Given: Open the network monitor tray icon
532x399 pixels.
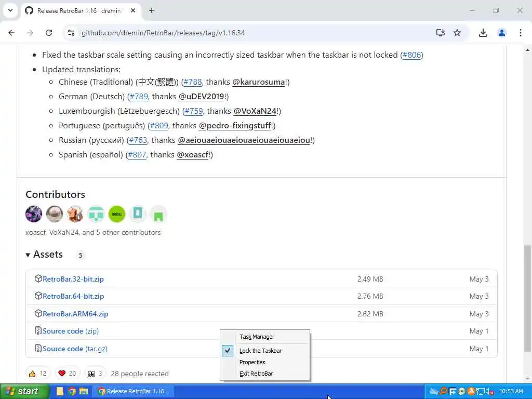Looking at the screenshot, I should tap(480, 392).
